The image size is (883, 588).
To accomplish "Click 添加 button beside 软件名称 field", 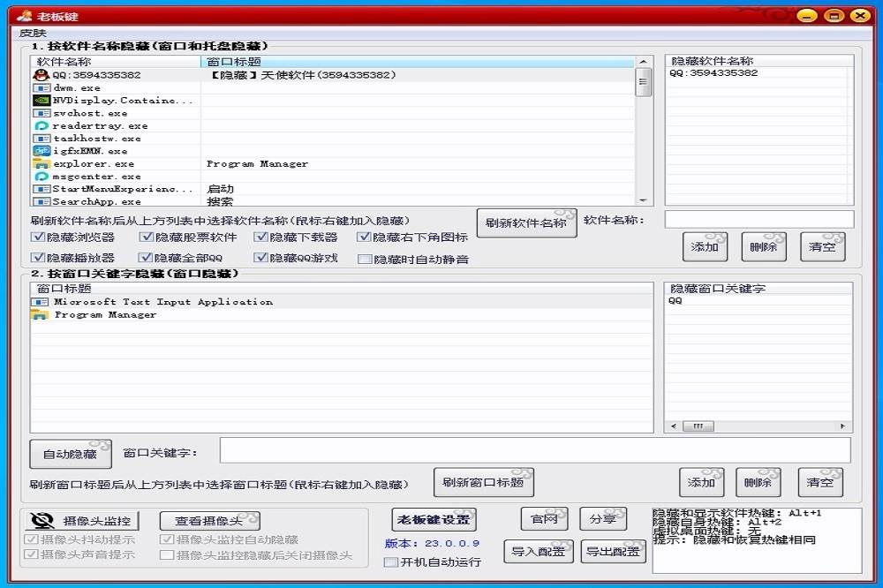I will tap(705, 246).
